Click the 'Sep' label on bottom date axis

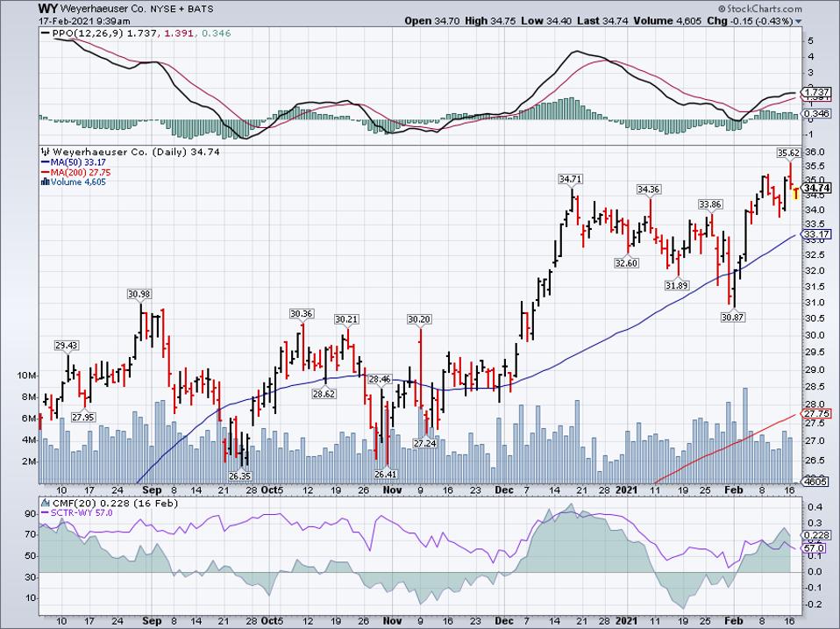[153, 621]
